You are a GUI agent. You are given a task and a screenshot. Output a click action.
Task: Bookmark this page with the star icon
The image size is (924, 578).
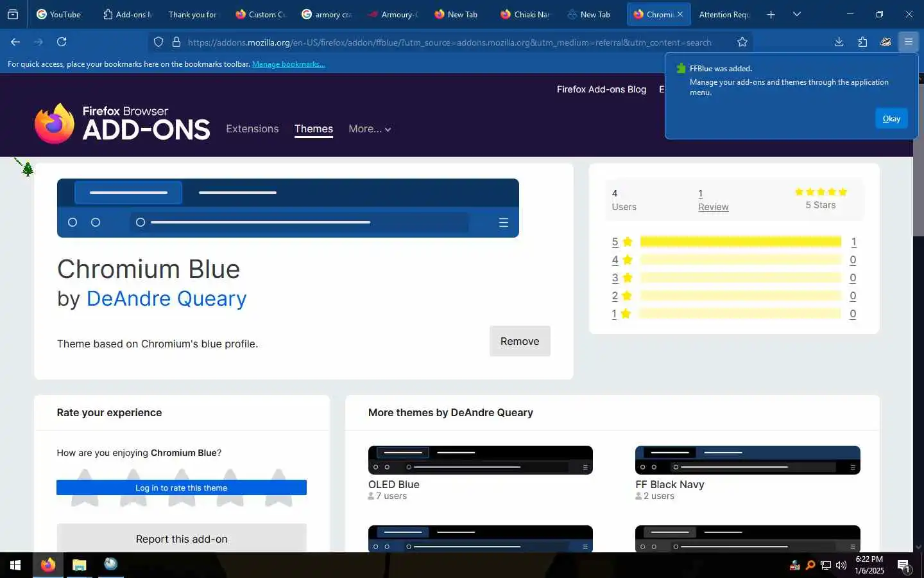[742, 42]
